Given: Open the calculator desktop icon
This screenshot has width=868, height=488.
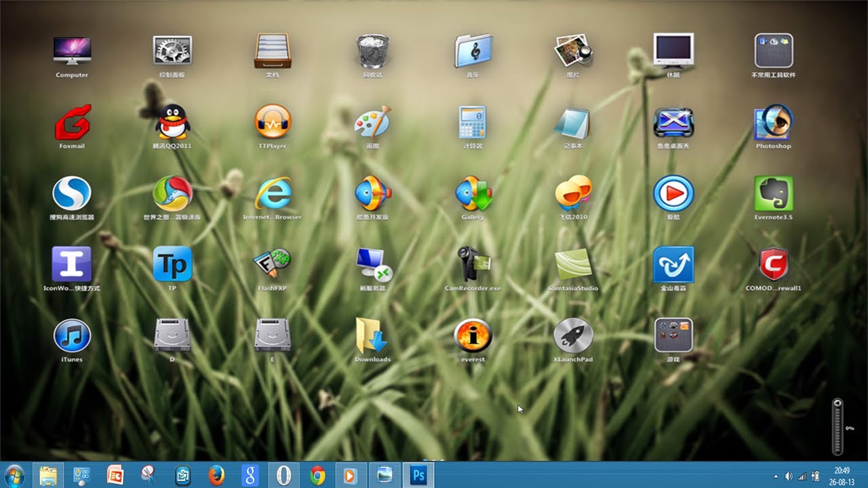Looking at the screenshot, I should 473,123.
